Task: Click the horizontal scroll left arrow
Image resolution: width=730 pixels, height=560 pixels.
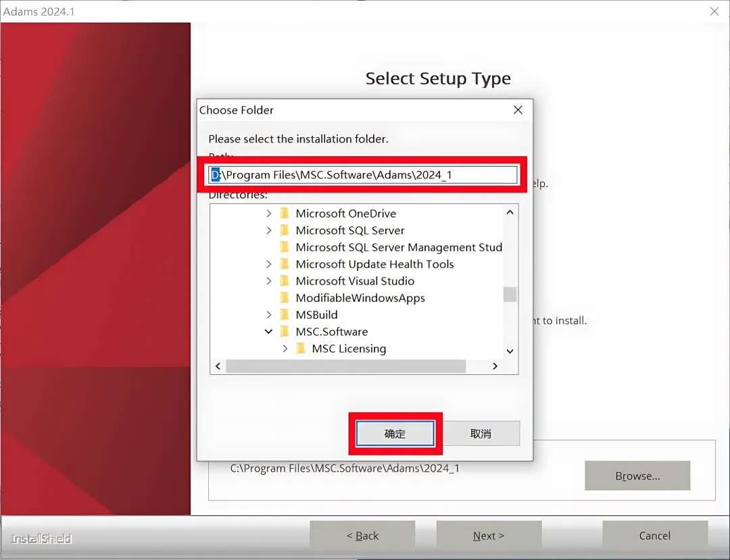Action: tap(218, 366)
